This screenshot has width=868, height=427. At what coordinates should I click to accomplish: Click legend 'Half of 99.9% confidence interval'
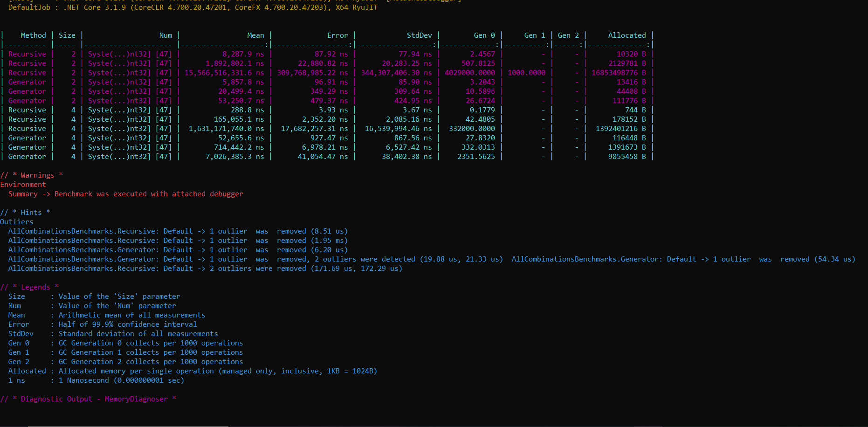click(x=128, y=324)
